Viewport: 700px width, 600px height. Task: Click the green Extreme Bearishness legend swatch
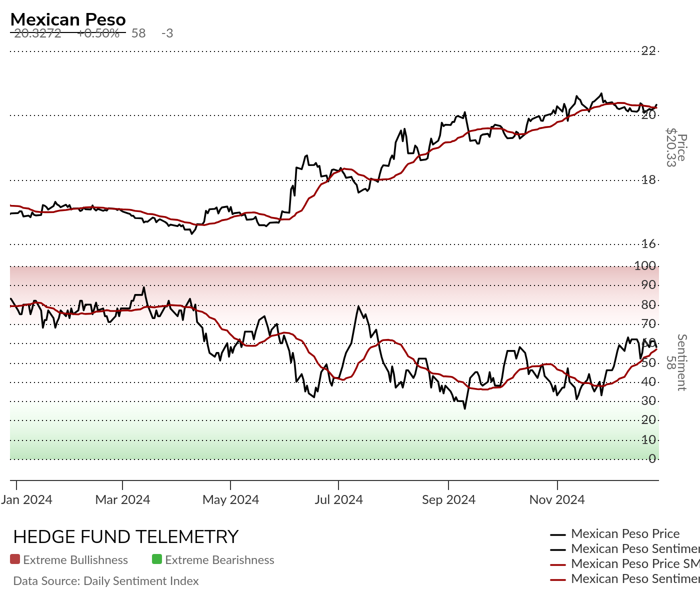point(157,559)
